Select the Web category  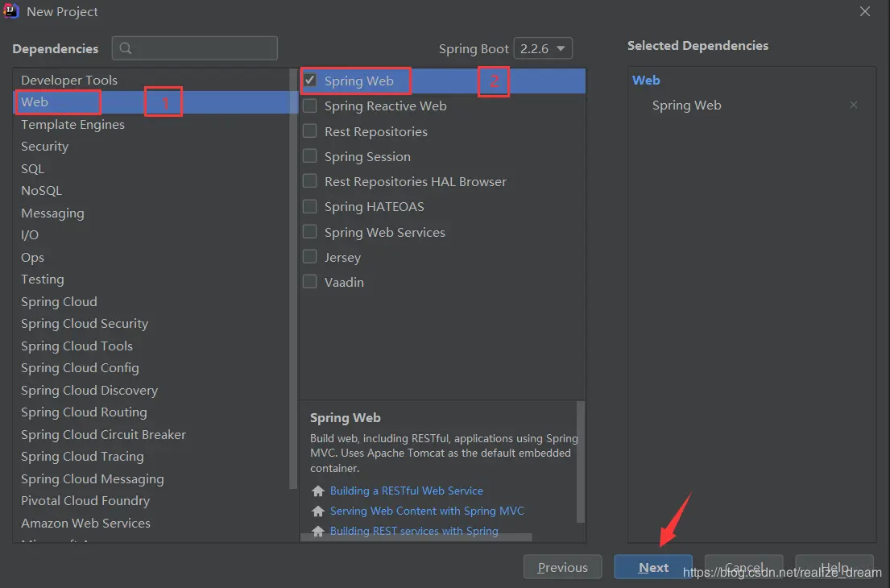click(x=151, y=102)
